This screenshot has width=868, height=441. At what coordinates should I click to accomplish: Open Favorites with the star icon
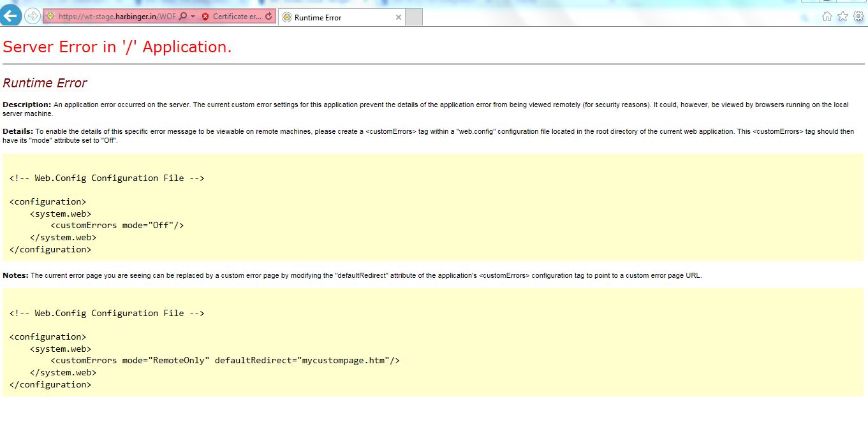[842, 17]
